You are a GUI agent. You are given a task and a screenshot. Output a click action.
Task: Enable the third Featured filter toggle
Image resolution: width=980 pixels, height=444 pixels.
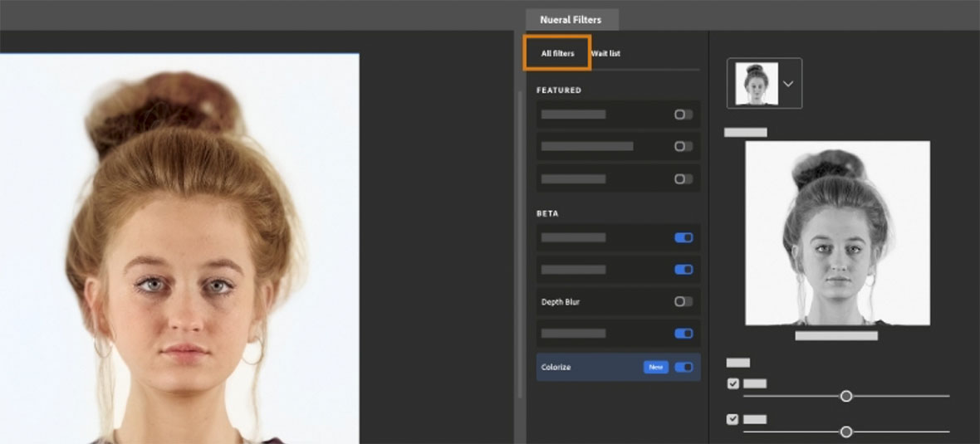683,178
